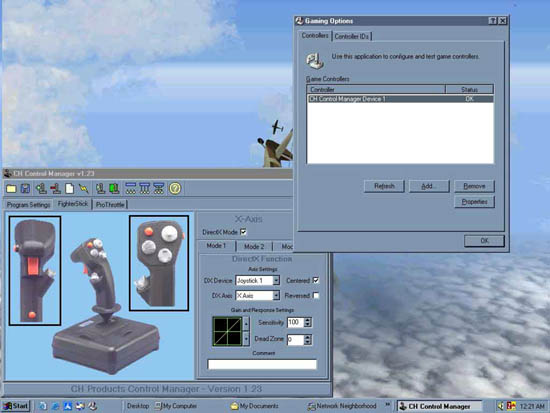The height and width of the screenshot is (413, 550).
Task: Click the Sensitivity value field showing 100
Action: (x=295, y=322)
